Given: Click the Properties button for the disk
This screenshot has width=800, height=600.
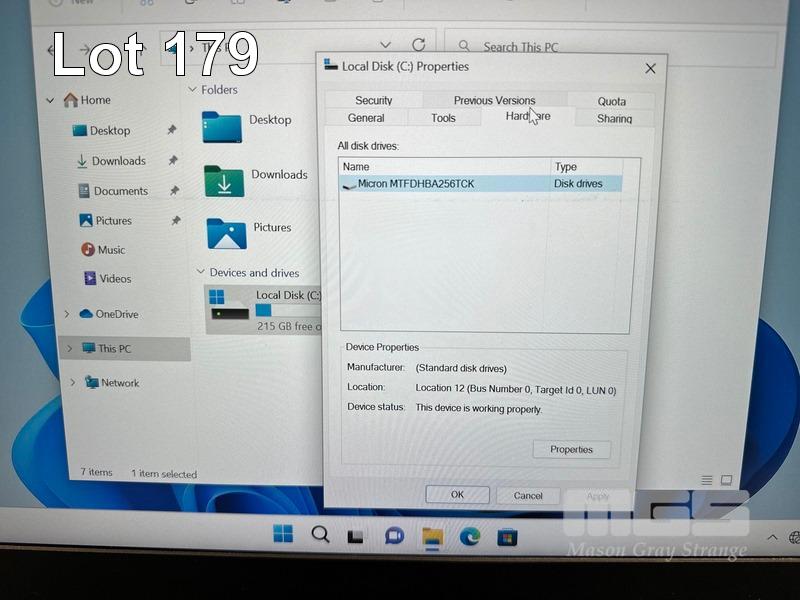Looking at the screenshot, I should 571,449.
